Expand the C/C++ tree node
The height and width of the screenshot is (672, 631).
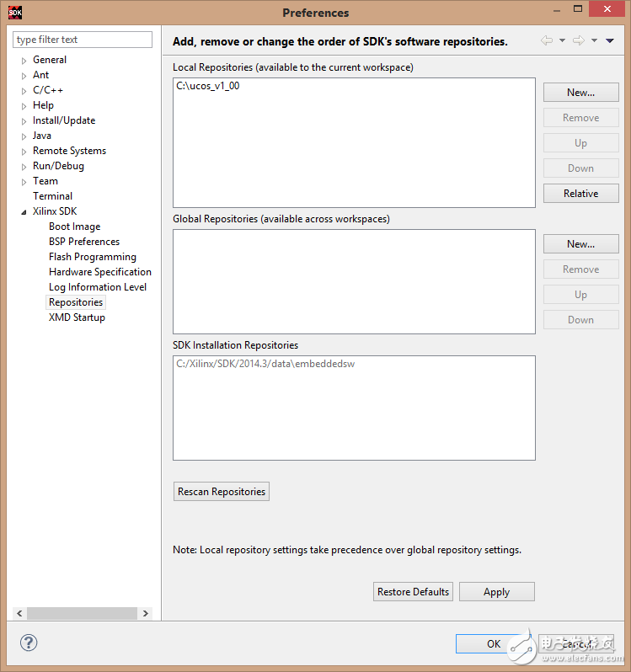pos(24,91)
